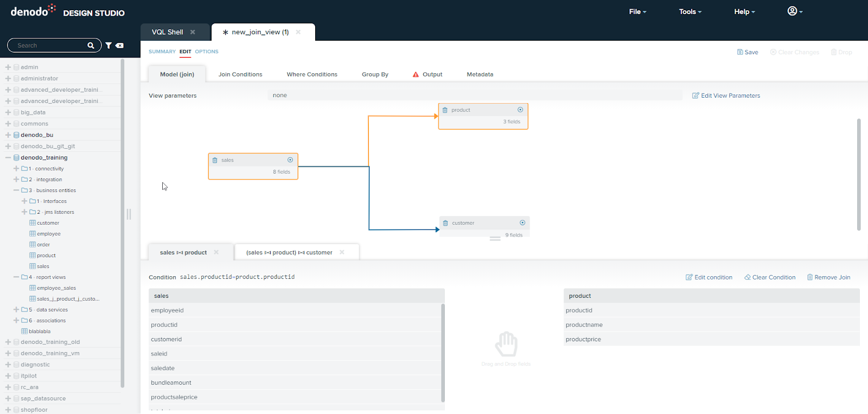
Task: Click the target icon on the customer node
Action: [x=522, y=222]
